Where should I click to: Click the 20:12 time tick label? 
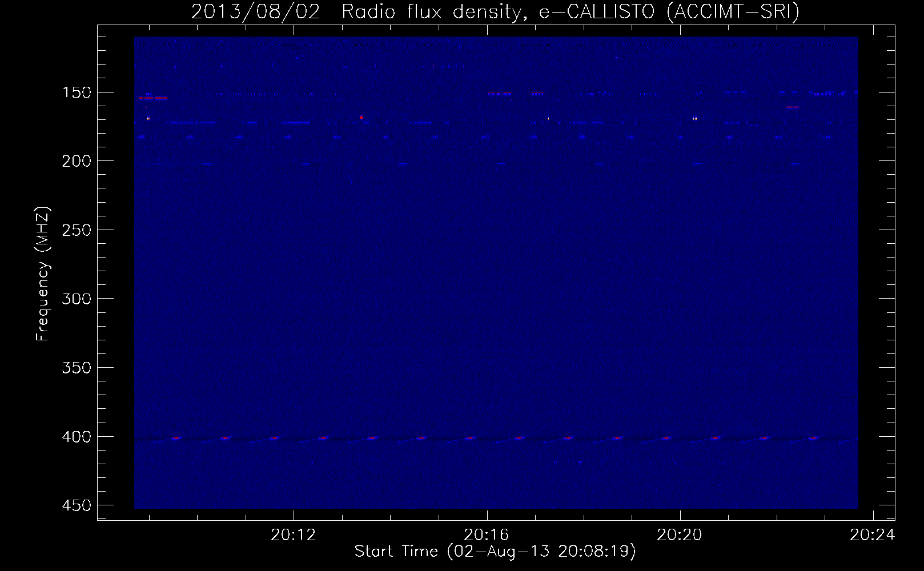pyautogui.click(x=294, y=535)
